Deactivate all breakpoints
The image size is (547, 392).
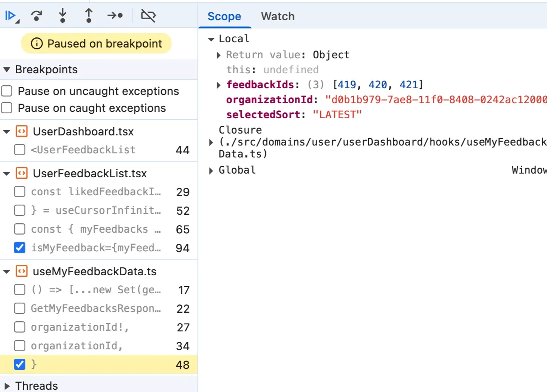[x=148, y=16]
